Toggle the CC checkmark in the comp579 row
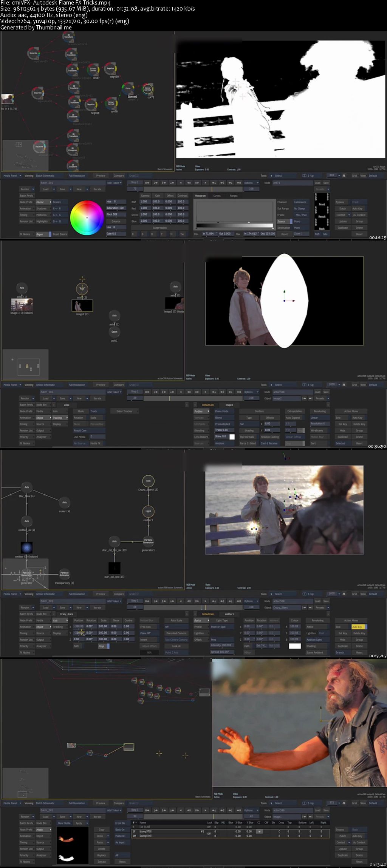 tap(260, 831)
